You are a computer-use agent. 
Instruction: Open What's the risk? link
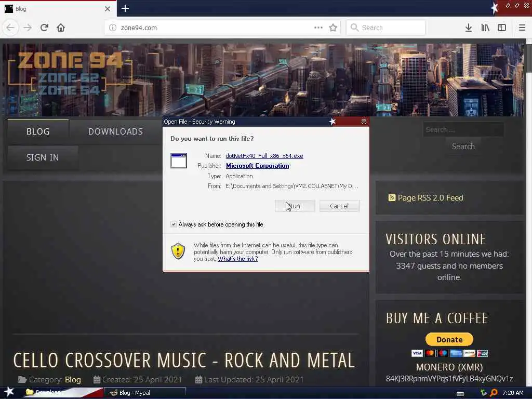[237, 259]
